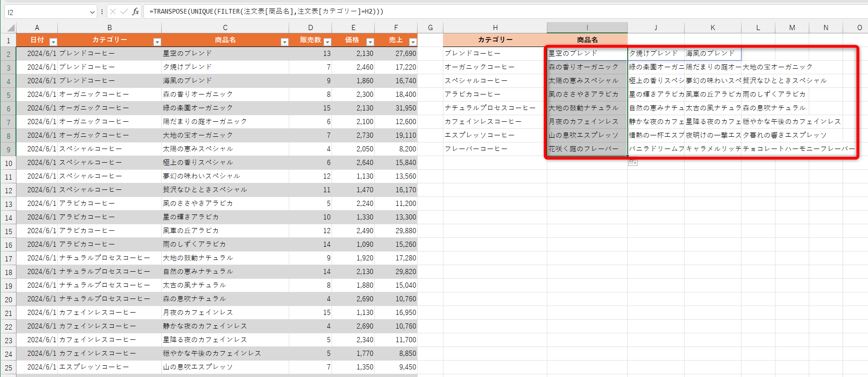Click cell I2 星空のブレンド
This screenshot has width=868, height=377.
pos(587,54)
